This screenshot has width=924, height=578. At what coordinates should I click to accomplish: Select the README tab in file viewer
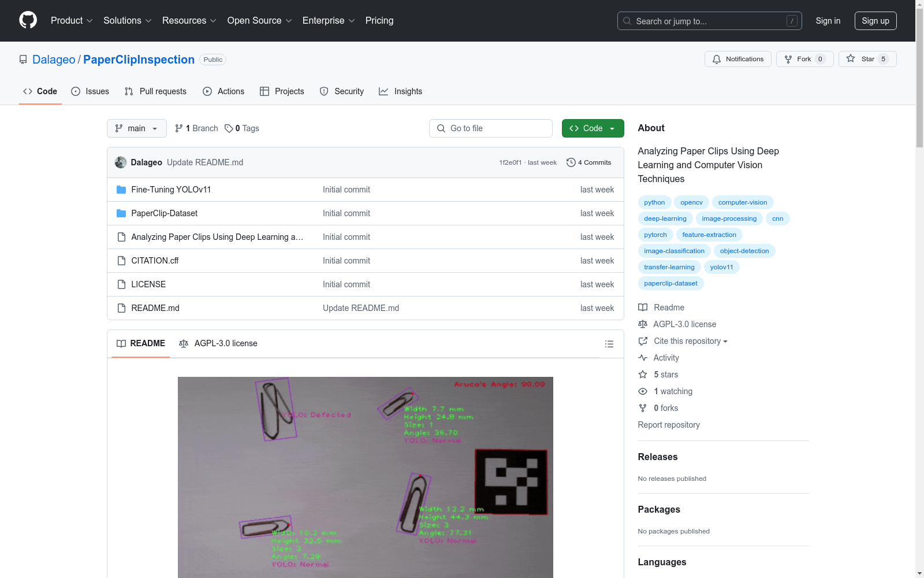pos(141,343)
